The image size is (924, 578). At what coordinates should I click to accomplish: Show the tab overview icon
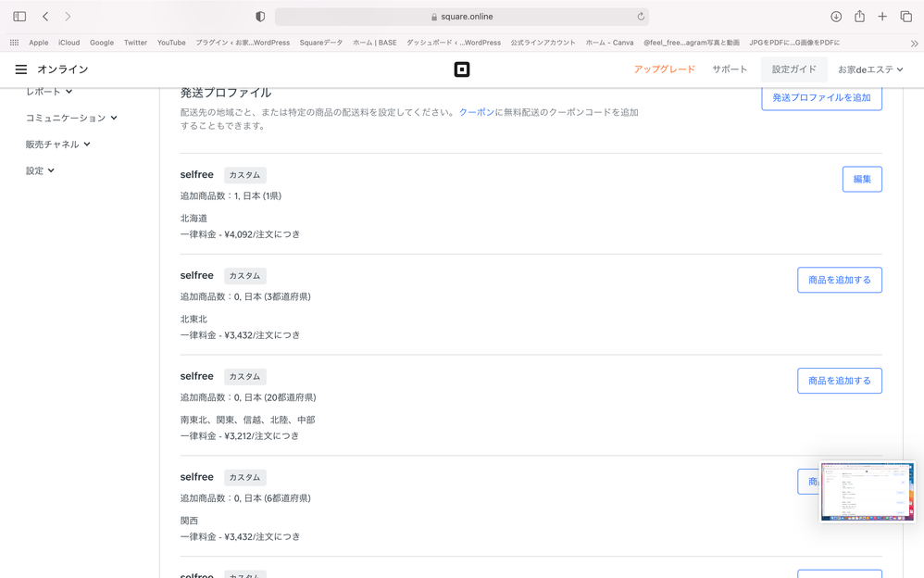coord(905,17)
